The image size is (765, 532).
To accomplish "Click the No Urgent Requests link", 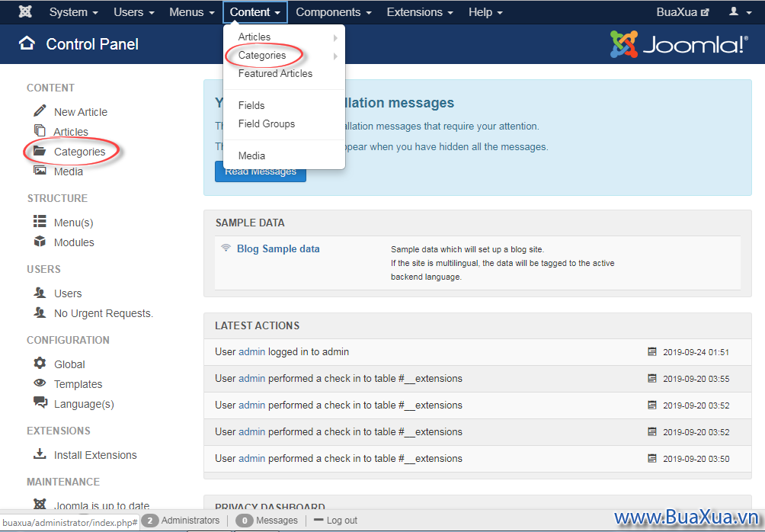I will tap(104, 312).
